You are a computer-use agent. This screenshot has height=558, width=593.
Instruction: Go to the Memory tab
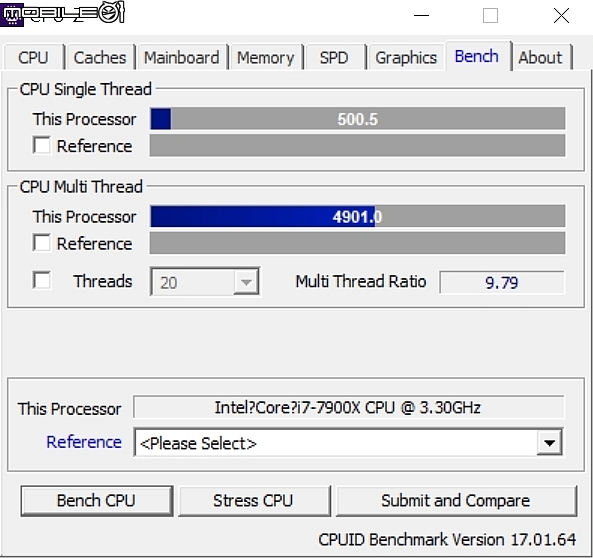pos(265,58)
